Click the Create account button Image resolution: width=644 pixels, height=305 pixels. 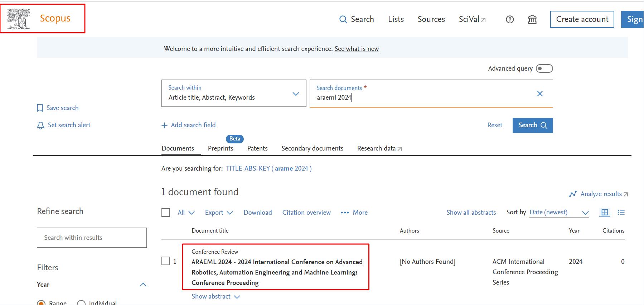click(x=582, y=19)
